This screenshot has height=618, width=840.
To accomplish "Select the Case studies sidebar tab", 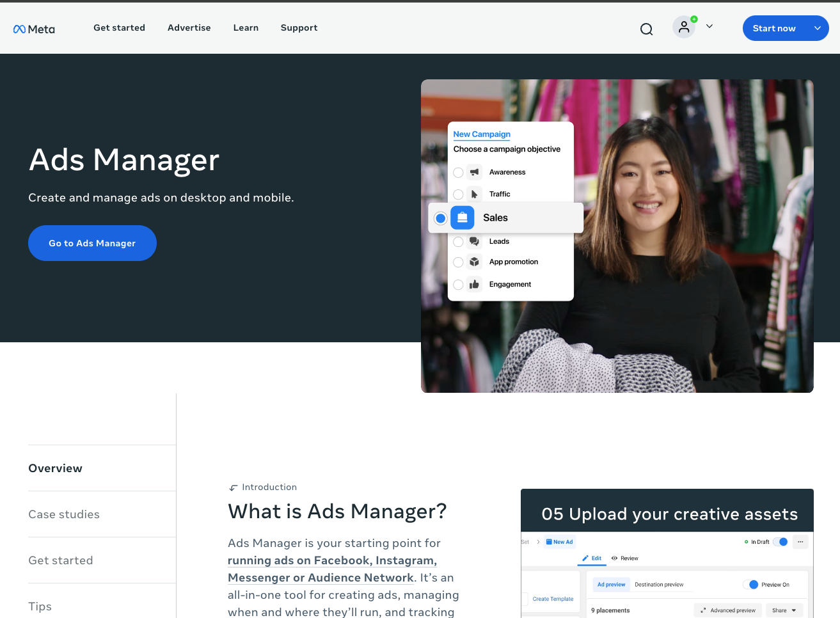I will point(102,514).
